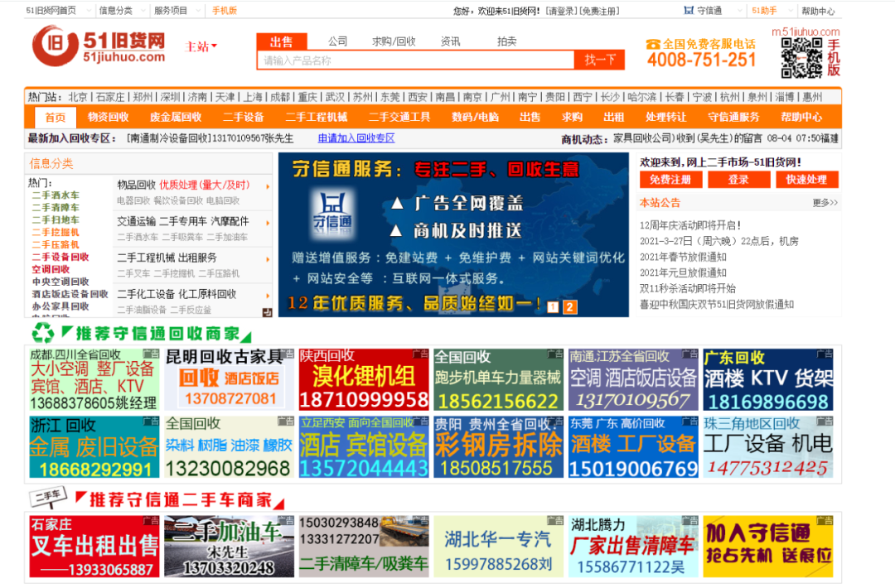Open 二手设备 in navigation bar

(244, 117)
